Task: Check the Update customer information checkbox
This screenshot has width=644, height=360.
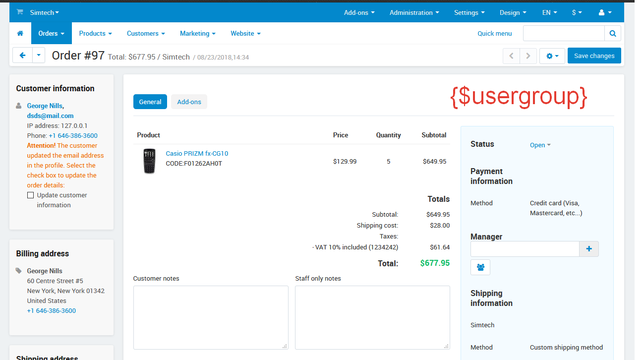Action: (31, 195)
